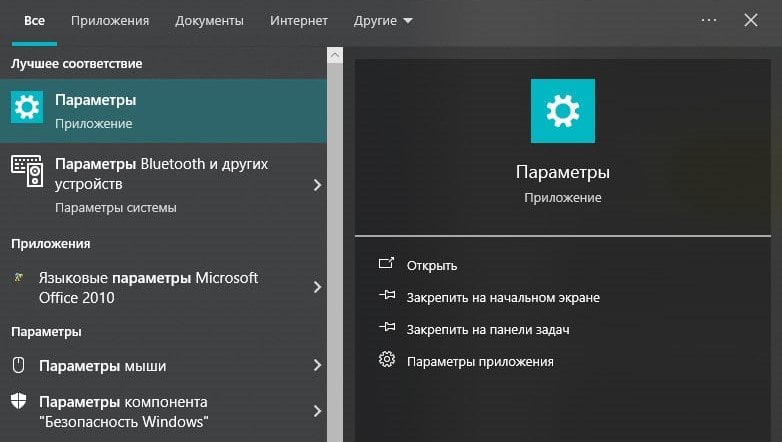Switch to the Все tab
Image resolution: width=782 pixels, height=442 pixels.
pos(34,21)
